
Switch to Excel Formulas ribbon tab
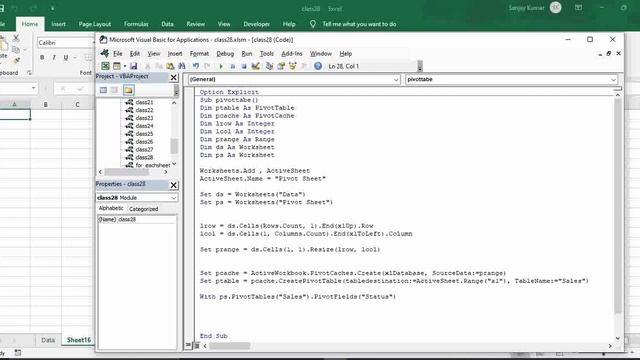coord(136,24)
